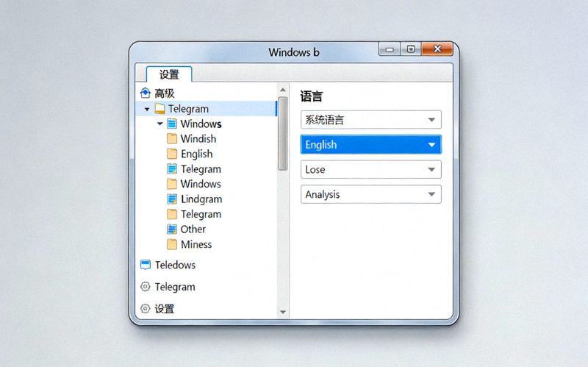Click the blue icon beside Other

(x=172, y=229)
